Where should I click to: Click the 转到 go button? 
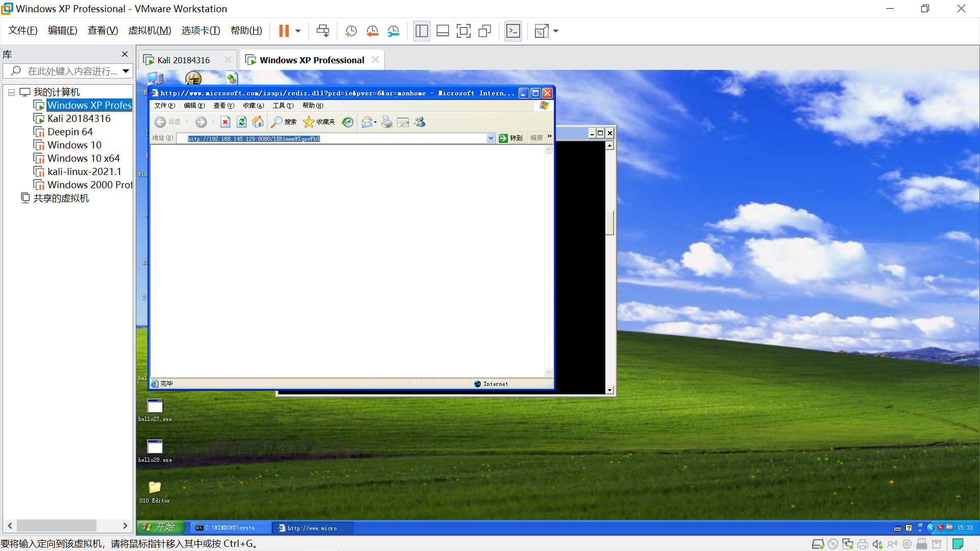[x=510, y=138]
